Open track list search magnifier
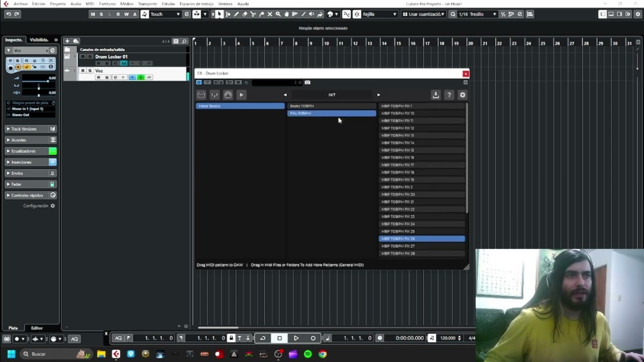The width and height of the screenshot is (644, 362). coord(185,41)
